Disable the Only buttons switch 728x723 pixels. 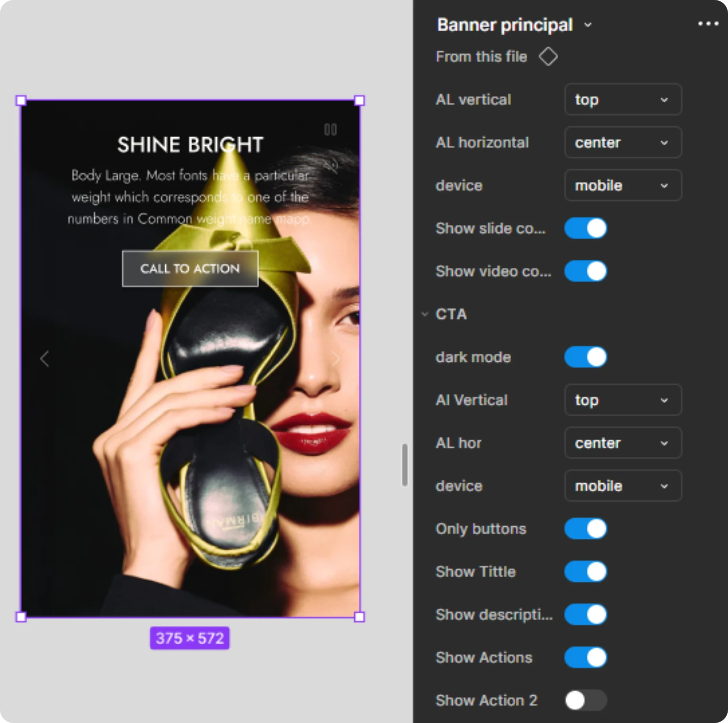coord(585,529)
